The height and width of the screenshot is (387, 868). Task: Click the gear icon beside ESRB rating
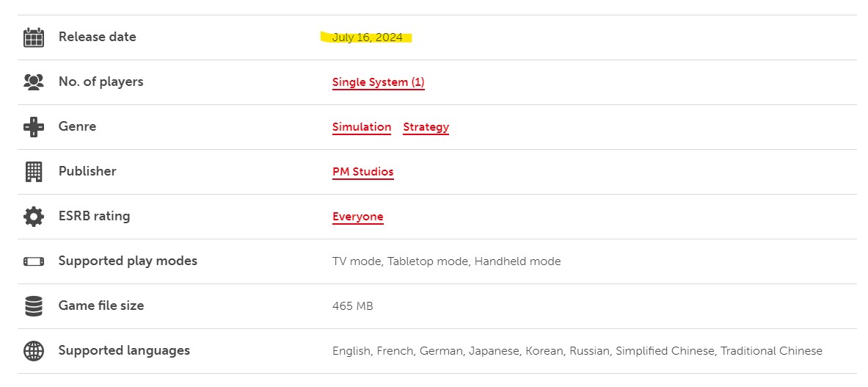[x=34, y=217]
